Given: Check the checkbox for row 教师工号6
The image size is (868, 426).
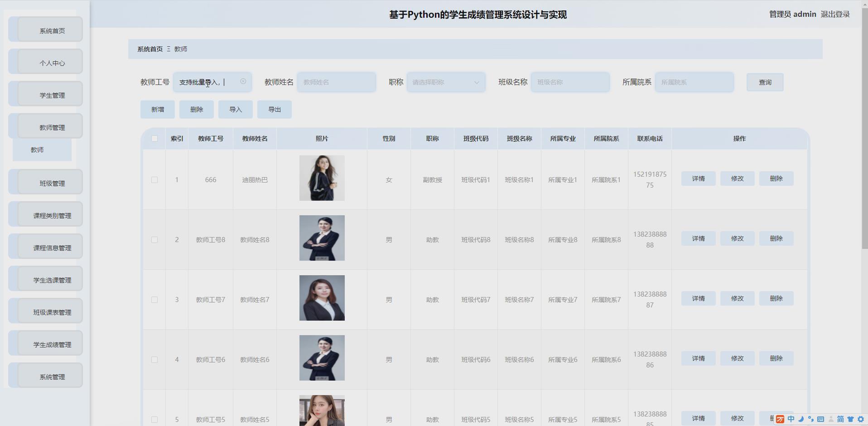Looking at the screenshot, I should [154, 360].
